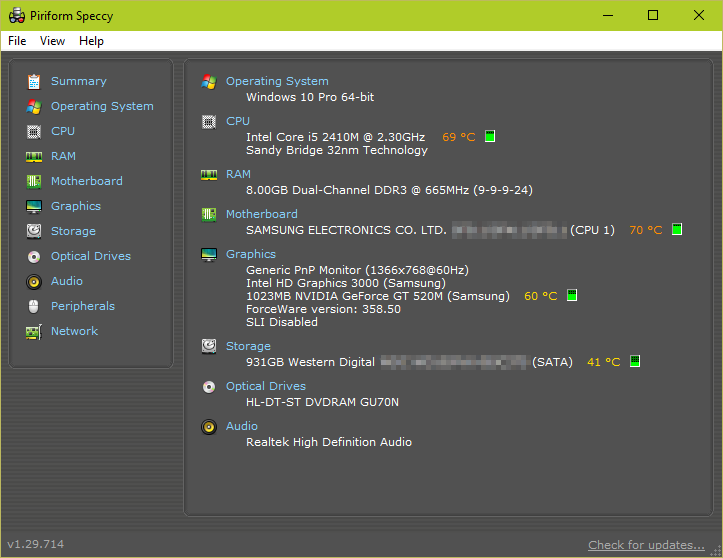Click the storage temperature indicator beside 41 °C

tap(635, 361)
